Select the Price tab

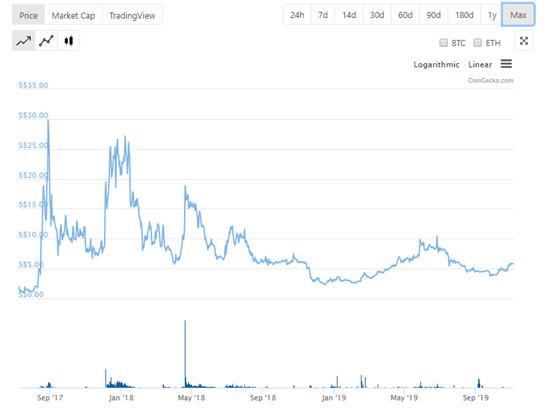coord(29,15)
